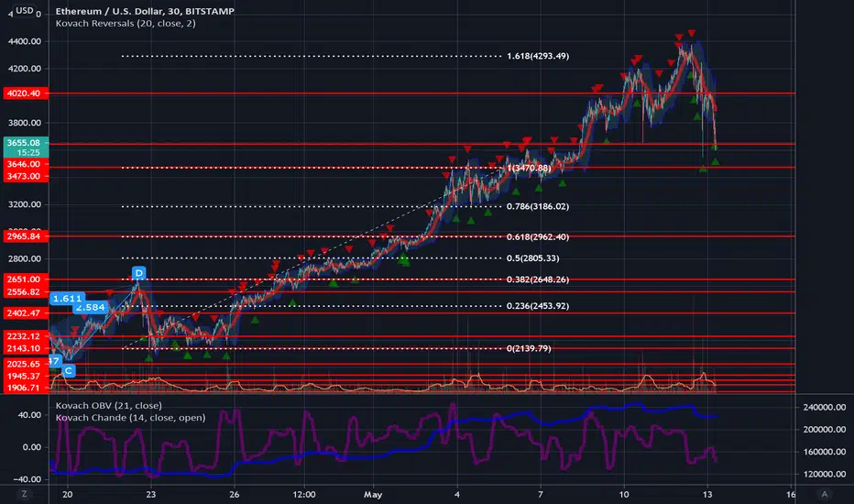Click the 2965.84 red price label

[x=26, y=236]
